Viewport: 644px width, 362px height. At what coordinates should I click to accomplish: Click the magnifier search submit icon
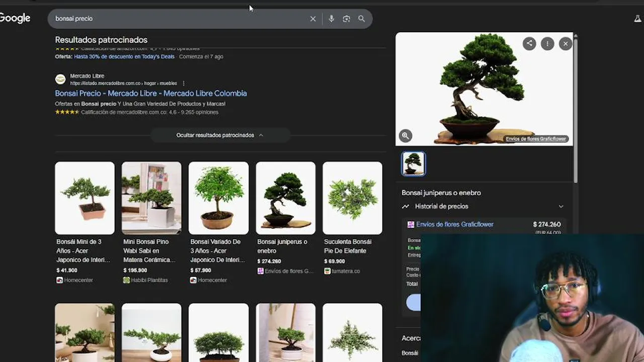(361, 19)
